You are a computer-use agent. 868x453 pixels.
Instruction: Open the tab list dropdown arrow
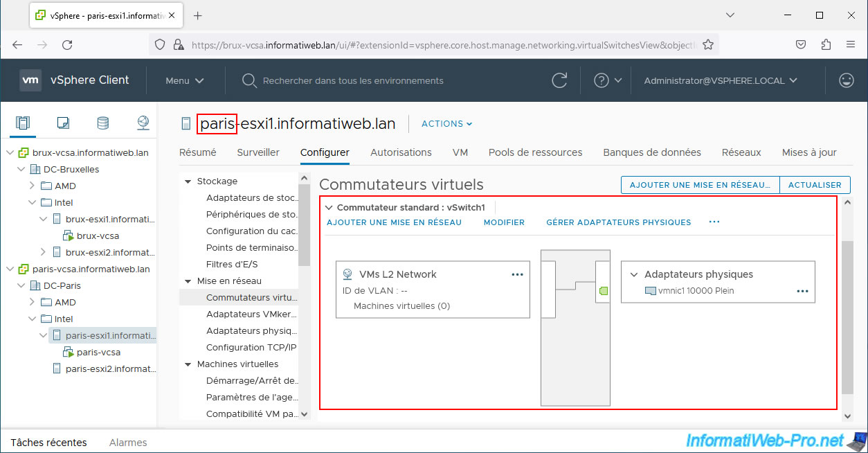[730, 15]
